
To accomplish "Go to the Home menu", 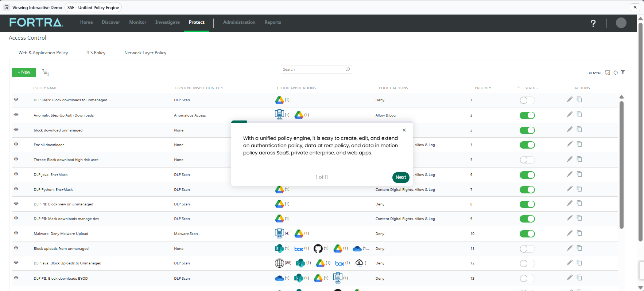I will (86, 22).
